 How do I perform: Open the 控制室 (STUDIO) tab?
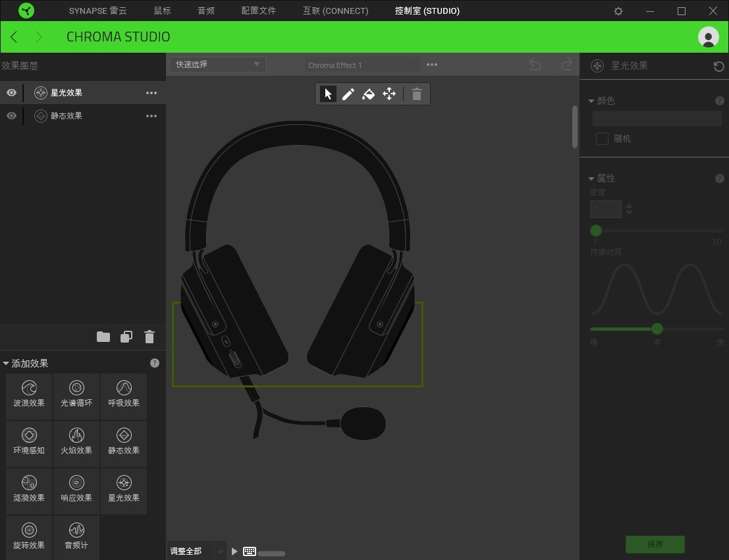click(427, 11)
